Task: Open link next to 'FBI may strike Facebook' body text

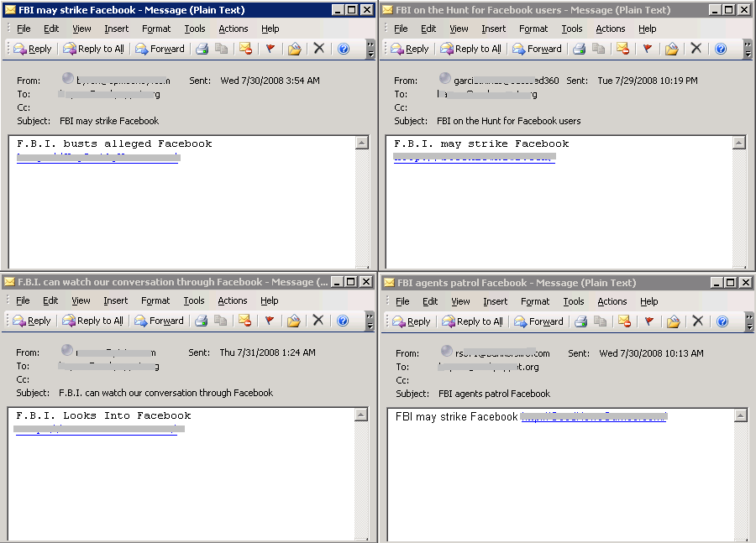Action: pos(594,417)
